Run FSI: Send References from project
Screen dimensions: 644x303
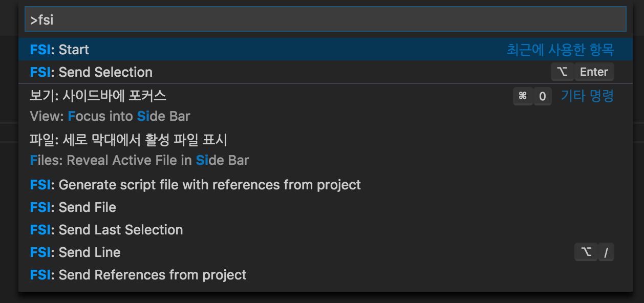(325, 275)
